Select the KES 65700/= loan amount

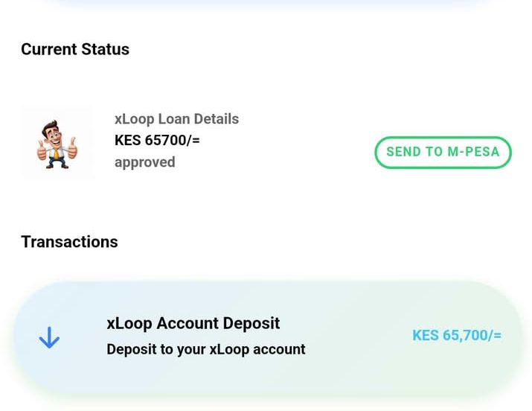coord(157,140)
